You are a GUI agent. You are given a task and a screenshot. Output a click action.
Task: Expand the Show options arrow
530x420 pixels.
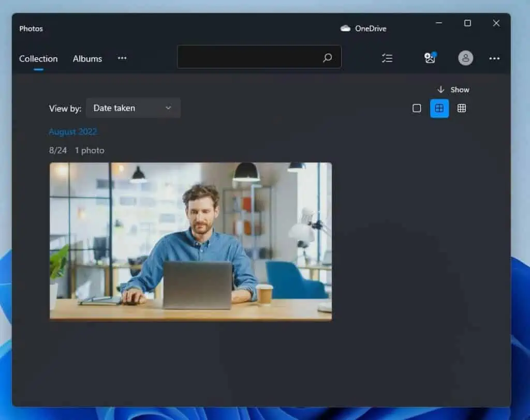pos(441,89)
